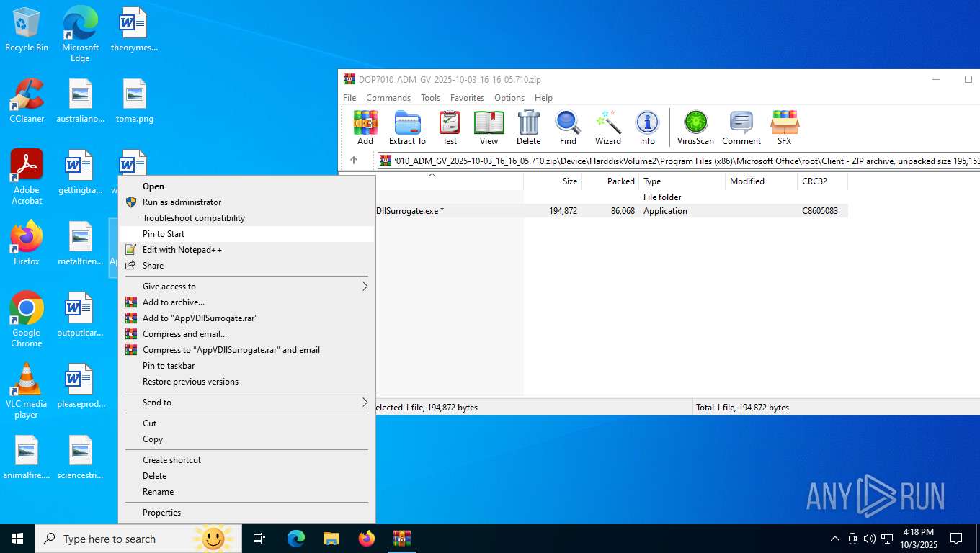Choose Open in the context menu
The width and height of the screenshot is (980, 553).
[x=246, y=186]
